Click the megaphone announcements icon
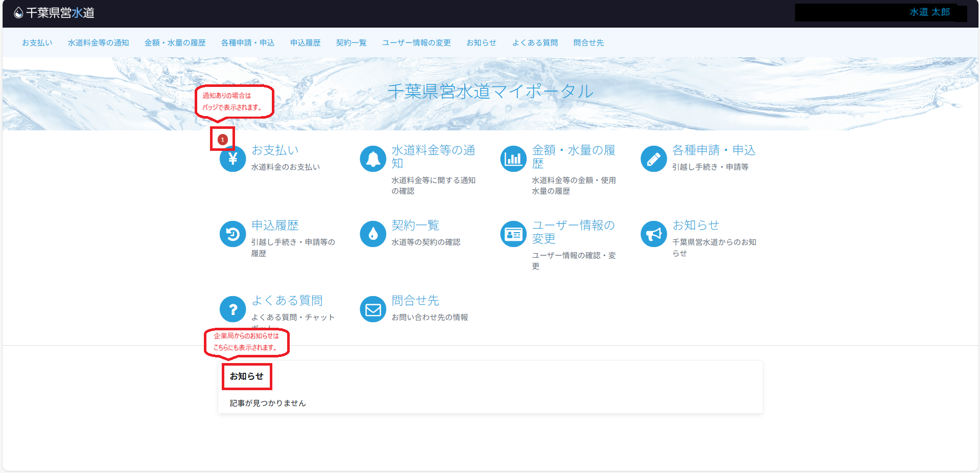The width and height of the screenshot is (980, 473). click(x=654, y=234)
